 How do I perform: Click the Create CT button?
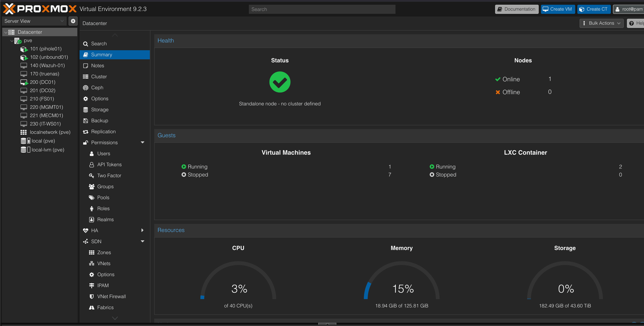(594, 9)
